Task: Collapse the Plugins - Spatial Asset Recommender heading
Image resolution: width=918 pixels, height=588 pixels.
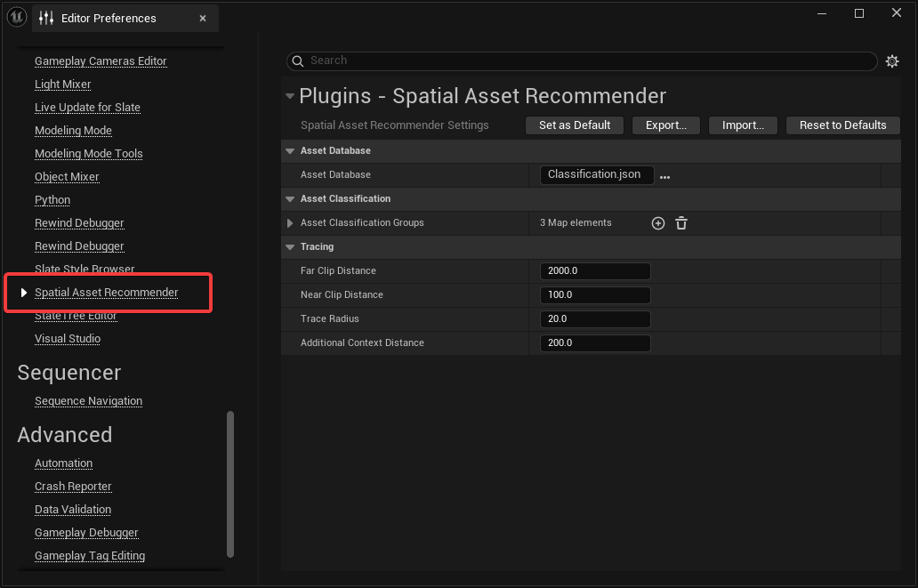Action: point(289,96)
